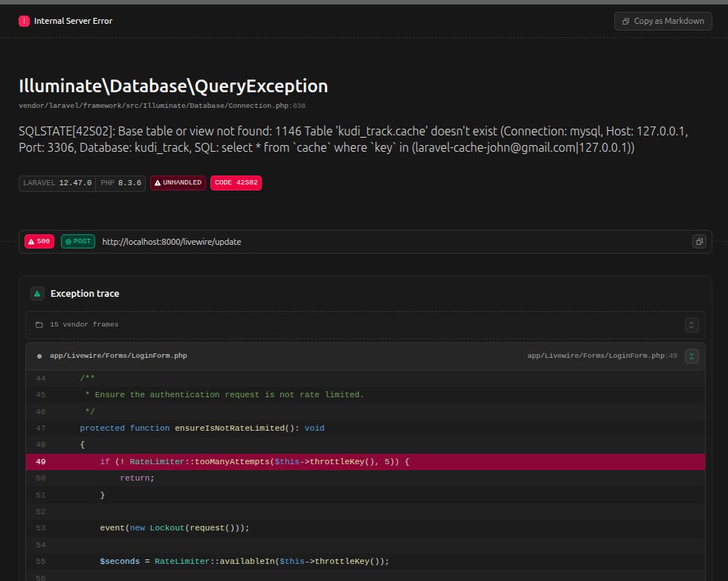The height and width of the screenshot is (581, 728).
Task: Expand the 15 vendor frames row
Action: [x=365, y=324]
